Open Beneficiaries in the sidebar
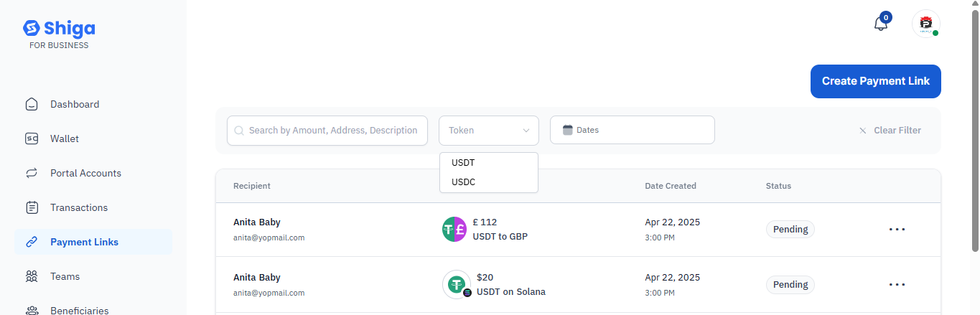The width and height of the screenshot is (980, 315). pyautogui.click(x=79, y=310)
